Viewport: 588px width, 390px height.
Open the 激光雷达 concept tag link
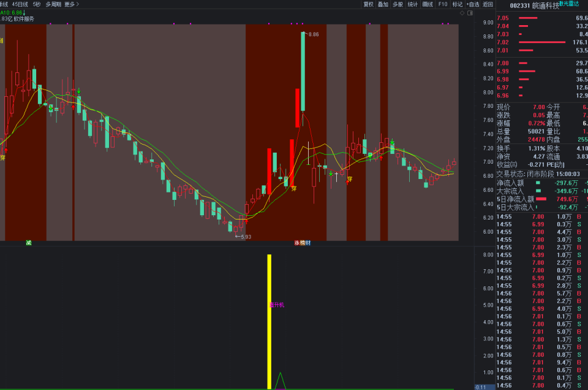[569, 4]
